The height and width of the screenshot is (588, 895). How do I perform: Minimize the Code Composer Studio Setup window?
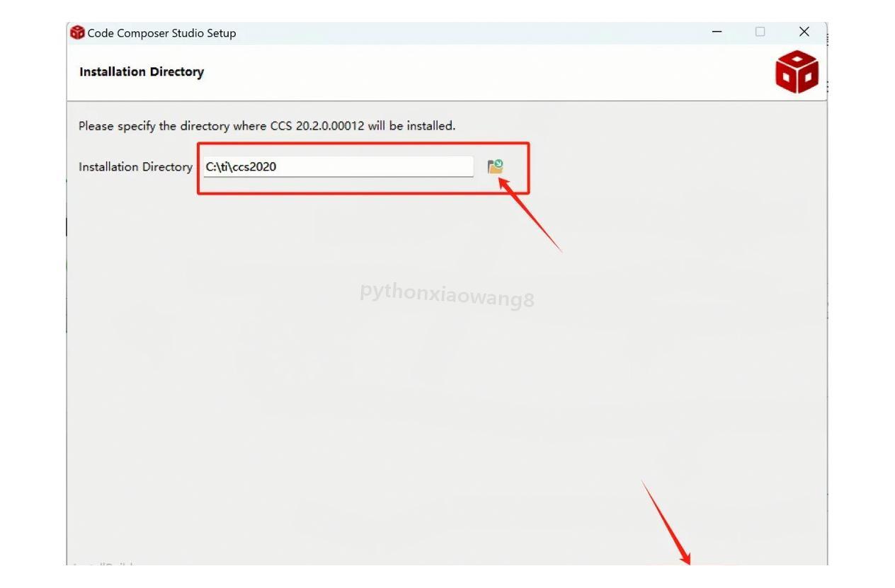point(717,32)
